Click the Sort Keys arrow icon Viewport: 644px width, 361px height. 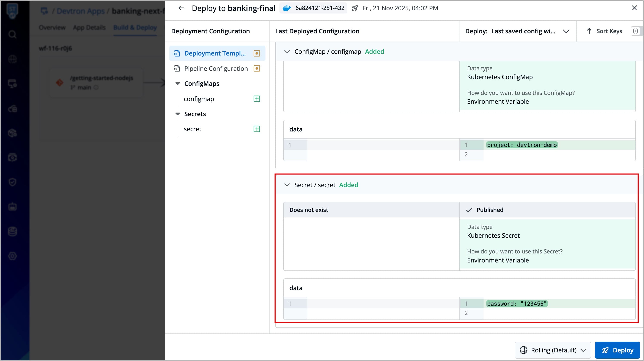coord(589,31)
